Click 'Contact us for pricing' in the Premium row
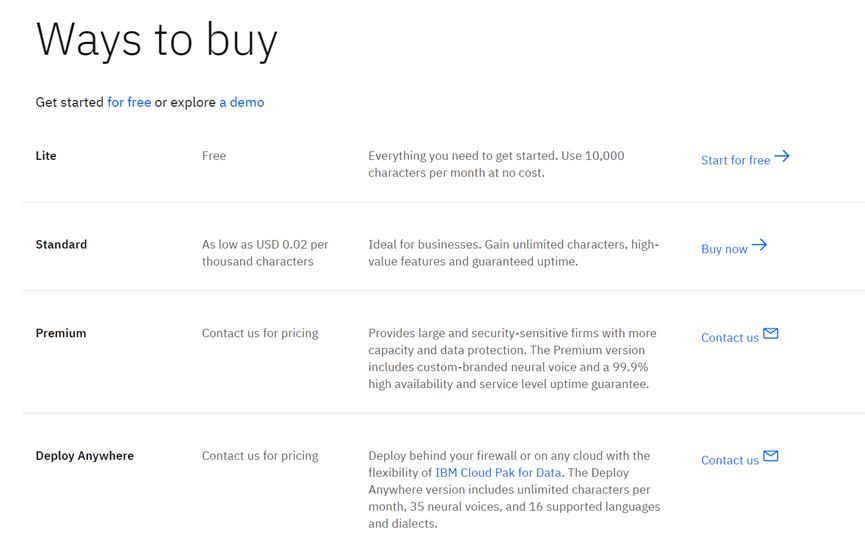The height and width of the screenshot is (544, 865). (260, 333)
